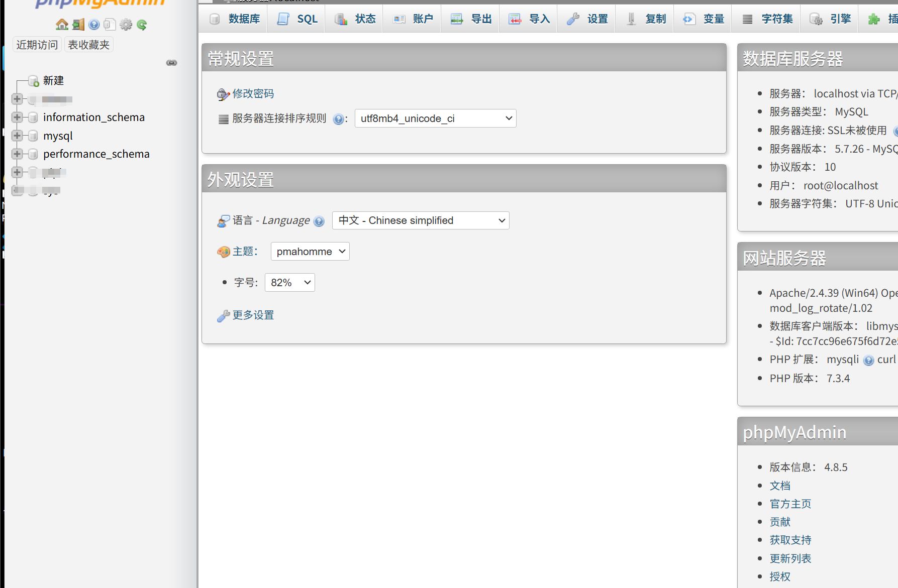Screen dimensions: 898x588
Task: Select the mysql database
Action: click(58, 136)
